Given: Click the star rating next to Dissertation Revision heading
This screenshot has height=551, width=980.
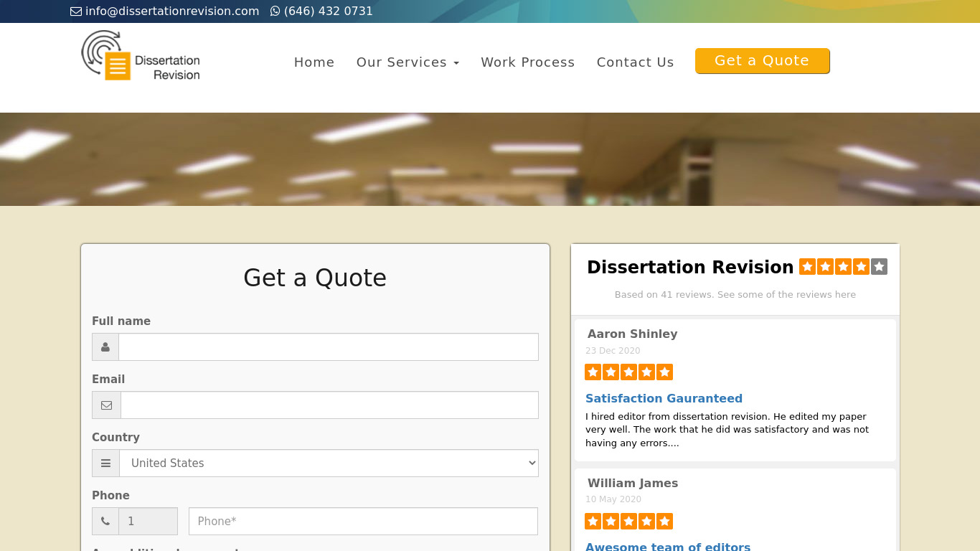Looking at the screenshot, I should (843, 267).
